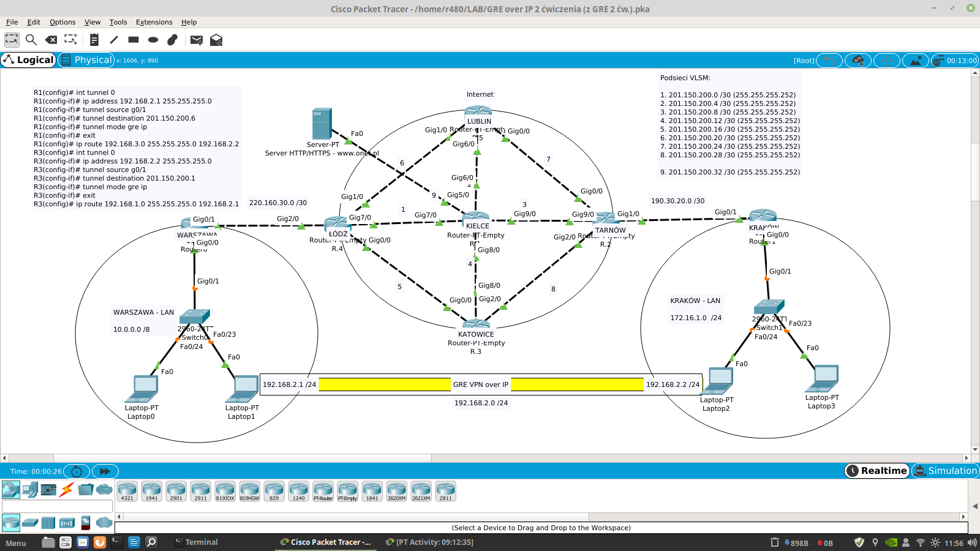Screen dimensions: 980x551
Task: Open the Set Tiled Background image icon
Action: [915, 61]
